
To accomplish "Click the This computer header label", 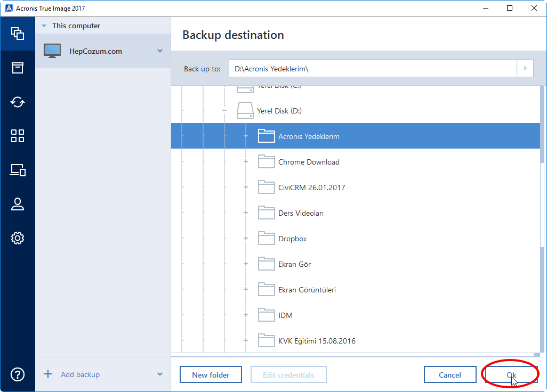I will pyautogui.click(x=76, y=26).
